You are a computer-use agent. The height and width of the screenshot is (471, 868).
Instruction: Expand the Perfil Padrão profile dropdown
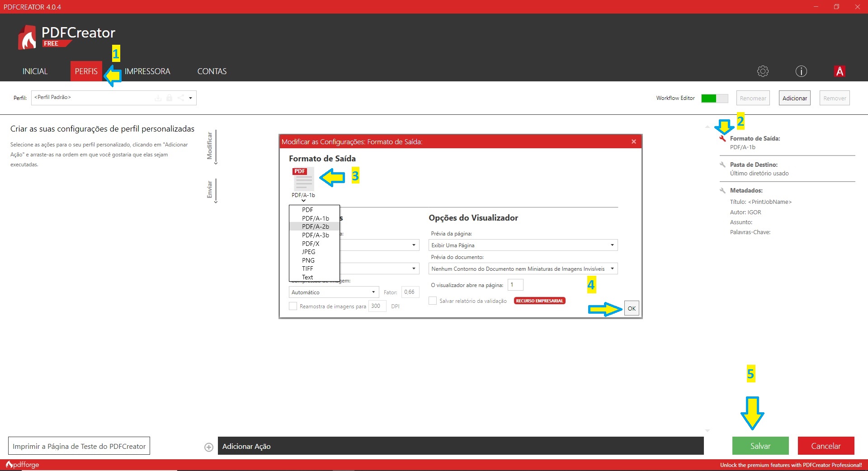190,98
